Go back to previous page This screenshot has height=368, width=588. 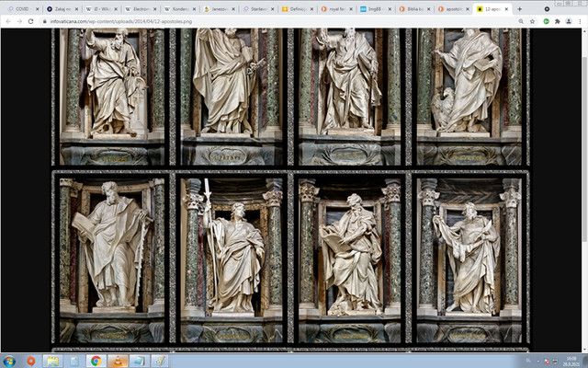(8, 22)
